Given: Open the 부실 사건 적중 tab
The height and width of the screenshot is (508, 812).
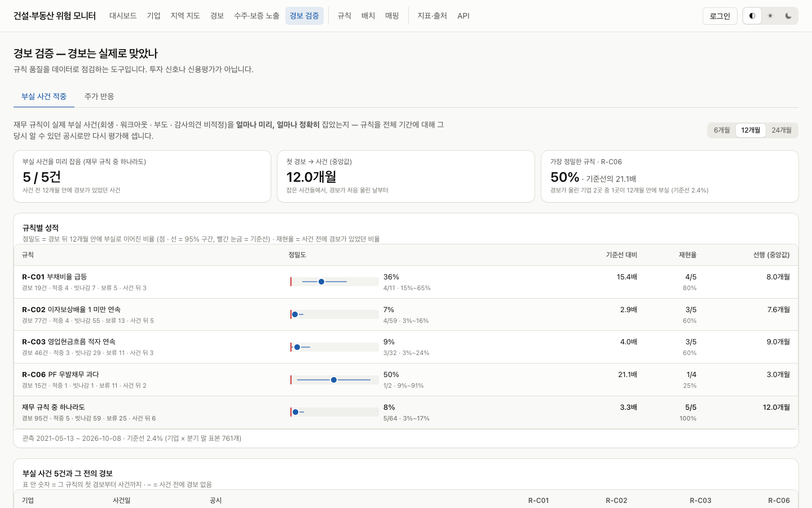Looking at the screenshot, I should [44, 97].
